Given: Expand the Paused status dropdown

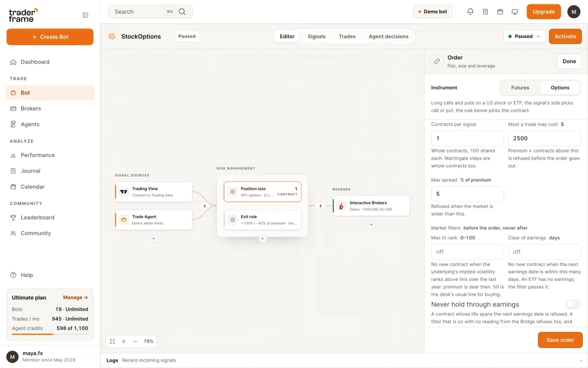Looking at the screenshot, I should pos(525,36).
